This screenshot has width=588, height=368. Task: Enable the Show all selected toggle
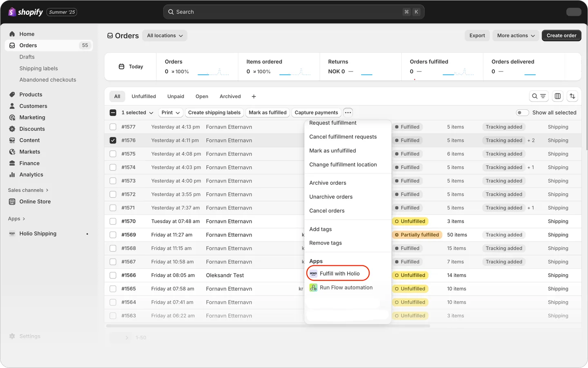point(522,112)
